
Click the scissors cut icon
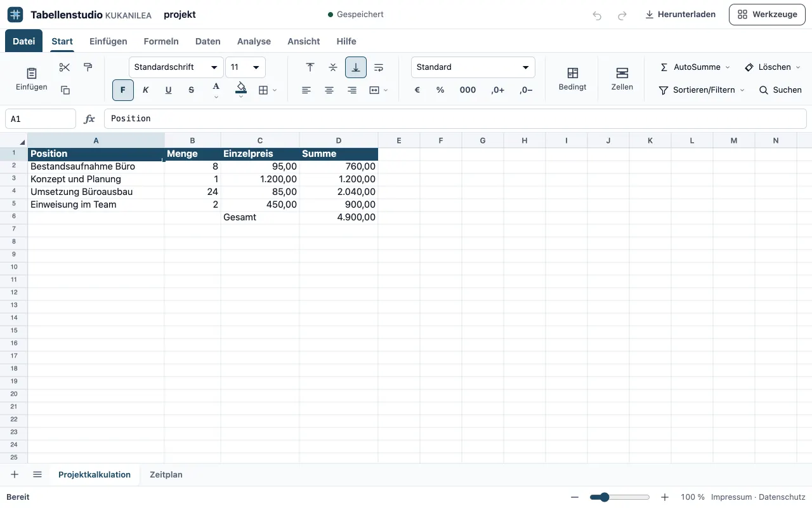click(65, 67)
